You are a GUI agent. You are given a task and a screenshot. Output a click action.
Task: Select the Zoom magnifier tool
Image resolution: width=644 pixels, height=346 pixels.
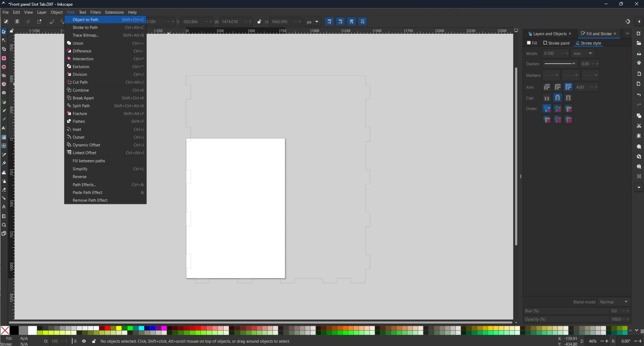pyautogui.click(x=4, y=225)
